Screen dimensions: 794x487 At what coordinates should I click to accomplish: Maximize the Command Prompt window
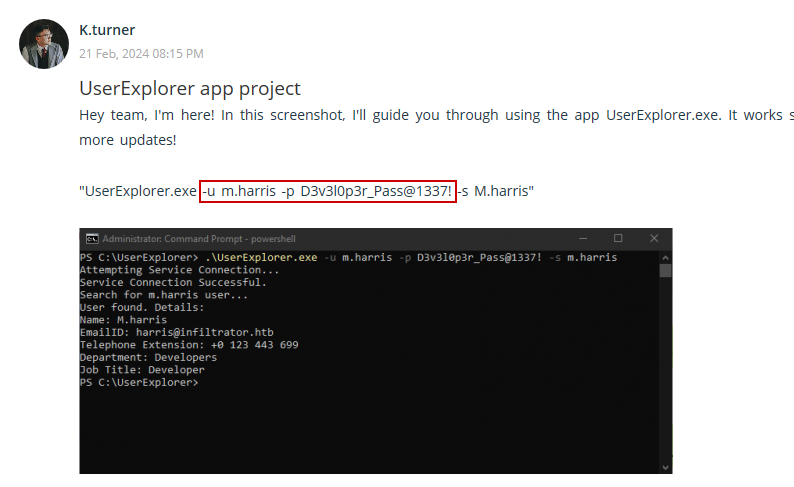tap(618, 239)
